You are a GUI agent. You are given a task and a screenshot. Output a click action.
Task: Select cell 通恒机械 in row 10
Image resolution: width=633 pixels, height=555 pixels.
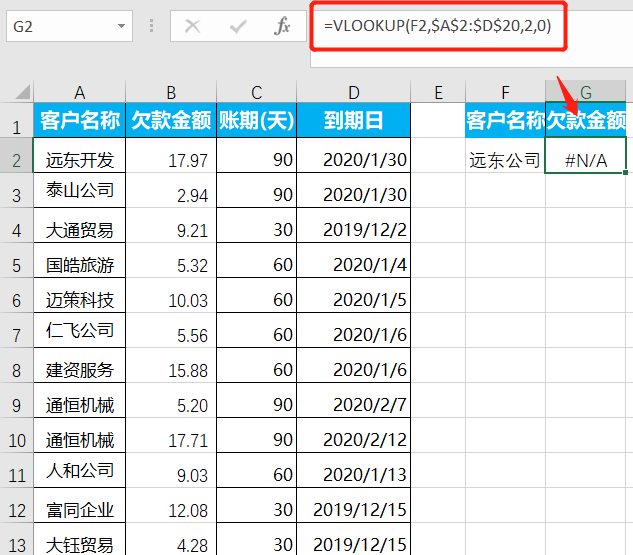(x=80, y=435)
